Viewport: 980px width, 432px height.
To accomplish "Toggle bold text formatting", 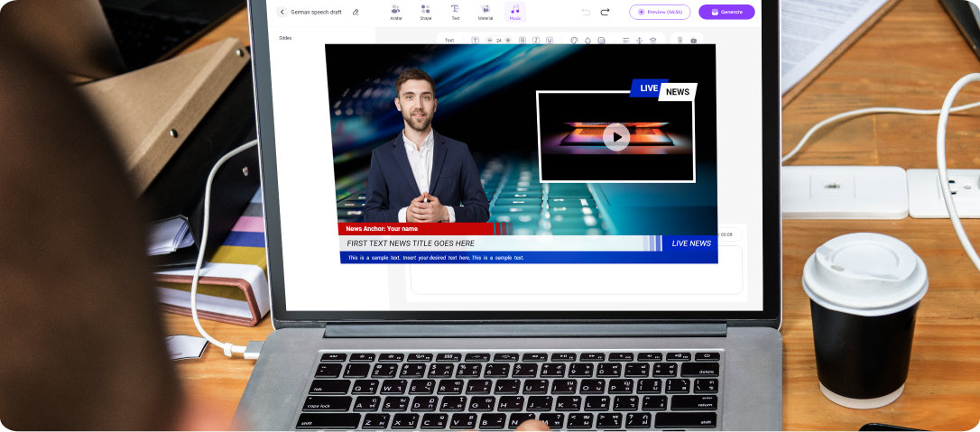I will [523, 41].
